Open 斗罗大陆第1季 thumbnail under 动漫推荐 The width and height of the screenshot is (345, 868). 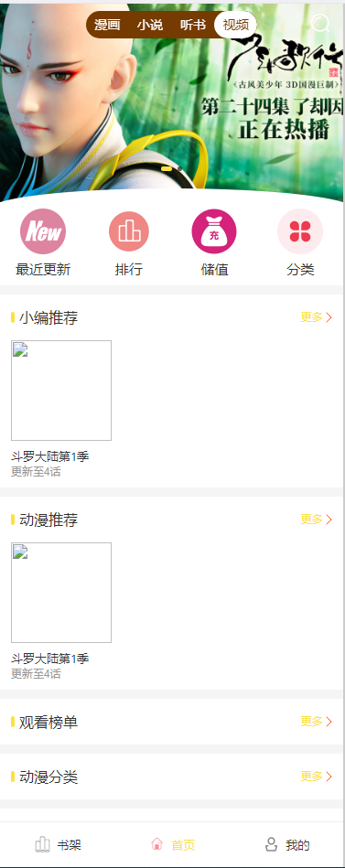pos(61,593)
